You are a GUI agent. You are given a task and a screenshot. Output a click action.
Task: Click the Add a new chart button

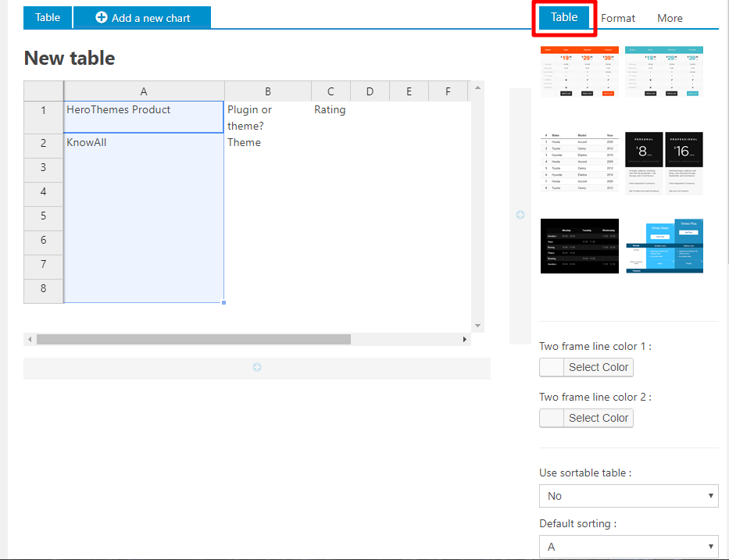point(142,17)
